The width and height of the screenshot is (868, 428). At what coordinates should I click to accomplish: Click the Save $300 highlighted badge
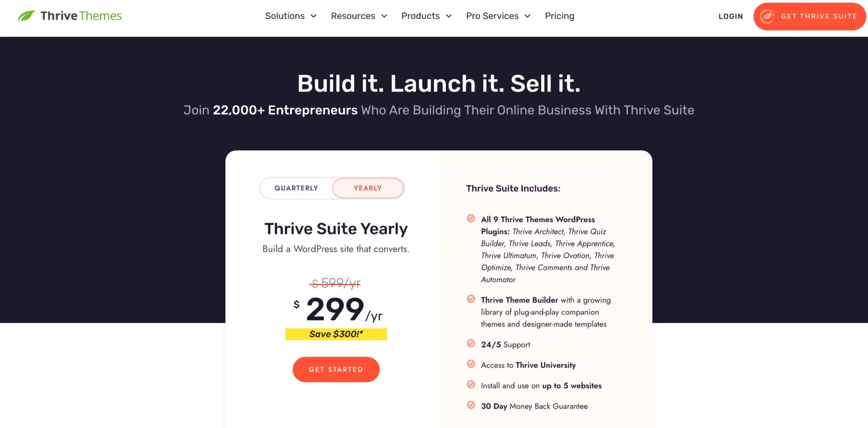pyautogui.click(x=336, y=334)
